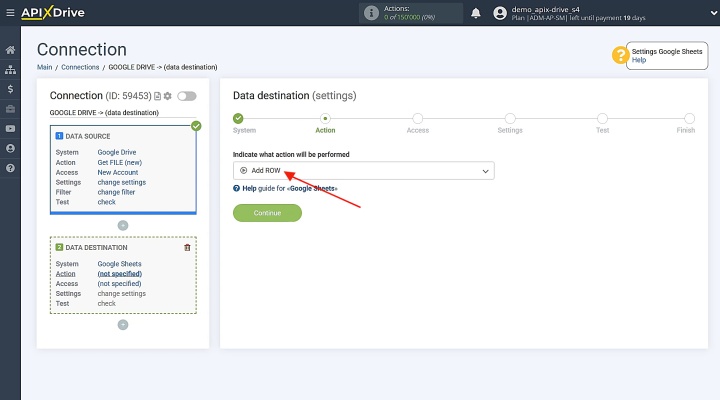Click change filter link
Image resolution: width=720 pixels, height=400 pixels.
tap(116, 192)
